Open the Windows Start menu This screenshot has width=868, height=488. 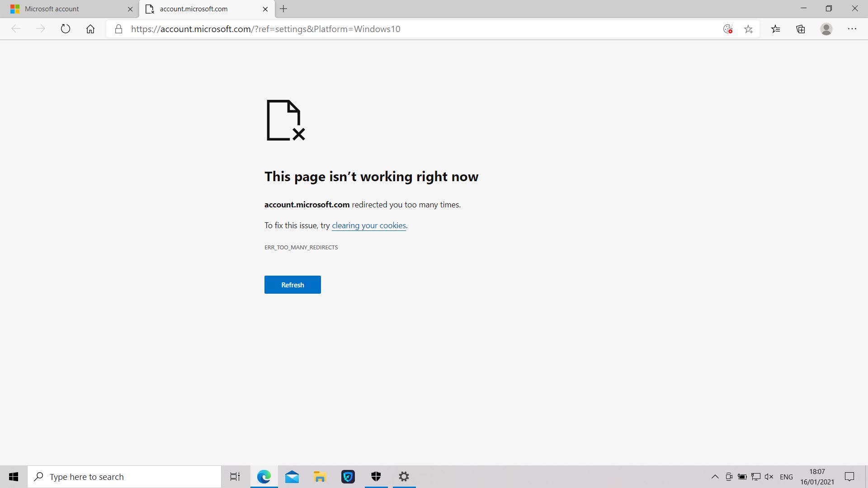14,477
